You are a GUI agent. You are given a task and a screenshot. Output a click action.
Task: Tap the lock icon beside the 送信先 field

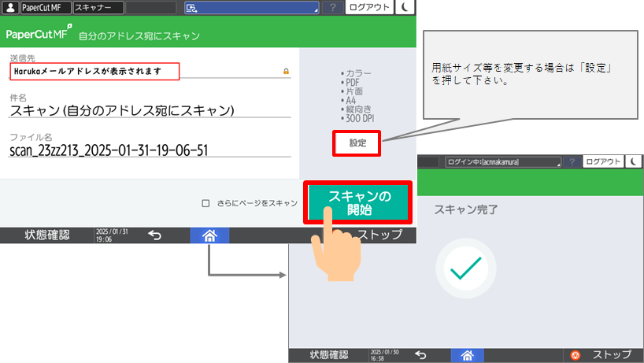(286, 71)
